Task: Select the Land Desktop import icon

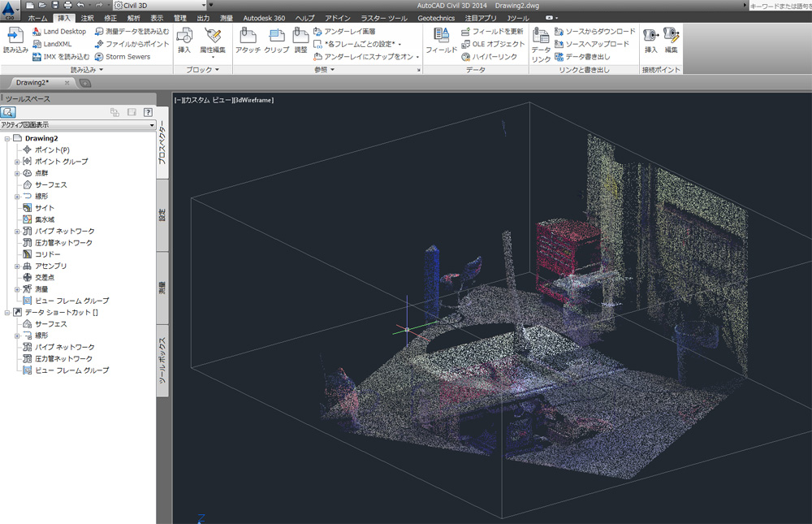Action: (x=58, y=32)
